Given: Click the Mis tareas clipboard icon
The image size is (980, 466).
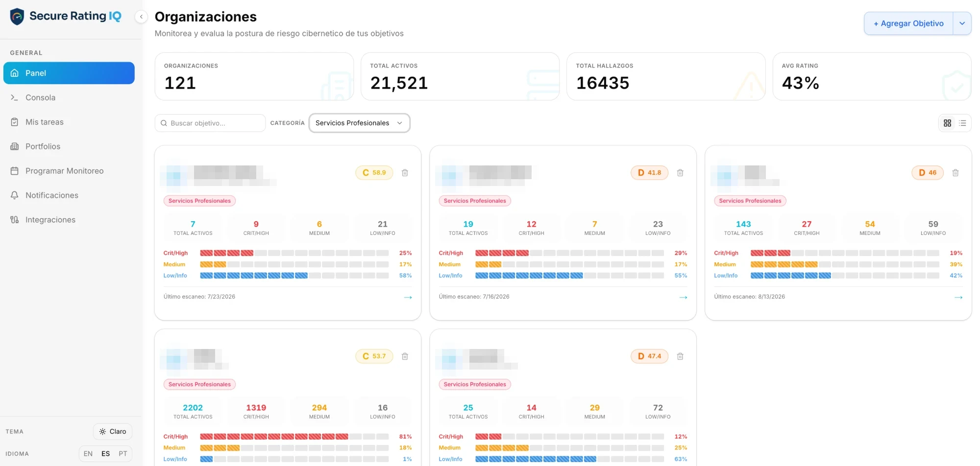Looking at the screenshot, I should (x=15, y=122).
